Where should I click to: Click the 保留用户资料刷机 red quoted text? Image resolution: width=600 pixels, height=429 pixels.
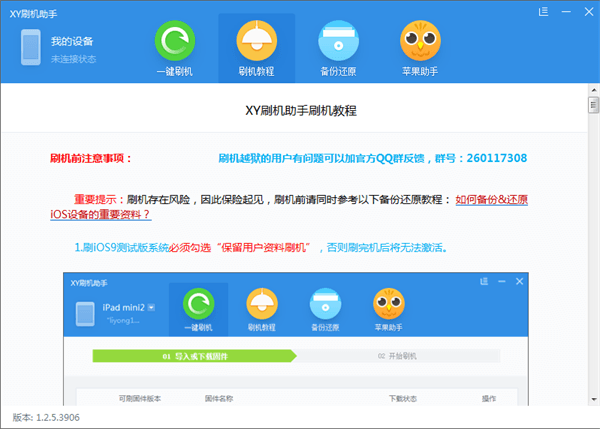[x=264, y=248]
